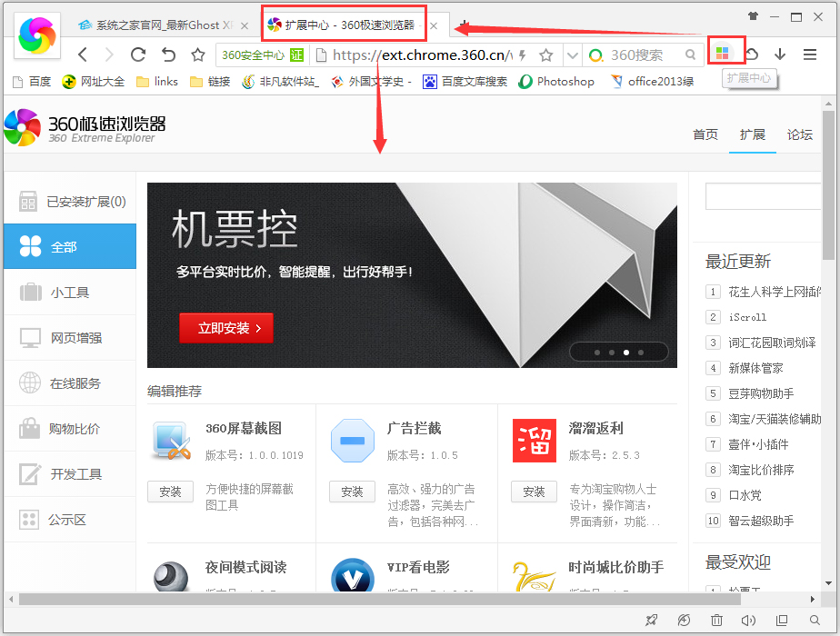Click the 广告拦截 octagon icon
840x636 pixels.
click(x=353, y=441)
